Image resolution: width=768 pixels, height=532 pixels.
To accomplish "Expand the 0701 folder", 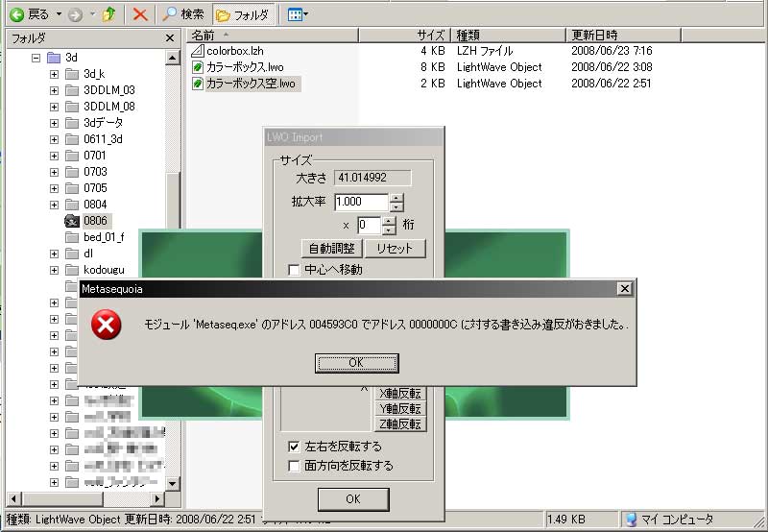I will pyautogui.click(x=54, y=156).
